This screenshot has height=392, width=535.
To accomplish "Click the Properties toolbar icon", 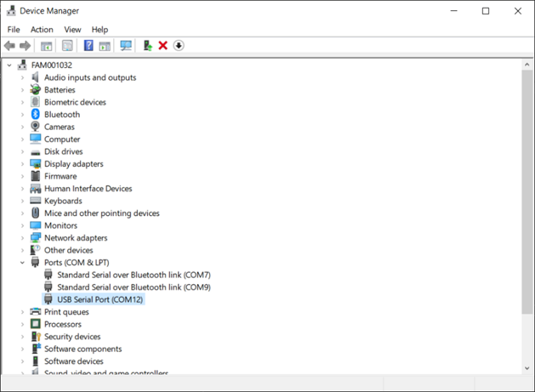I will click(67, 46).
